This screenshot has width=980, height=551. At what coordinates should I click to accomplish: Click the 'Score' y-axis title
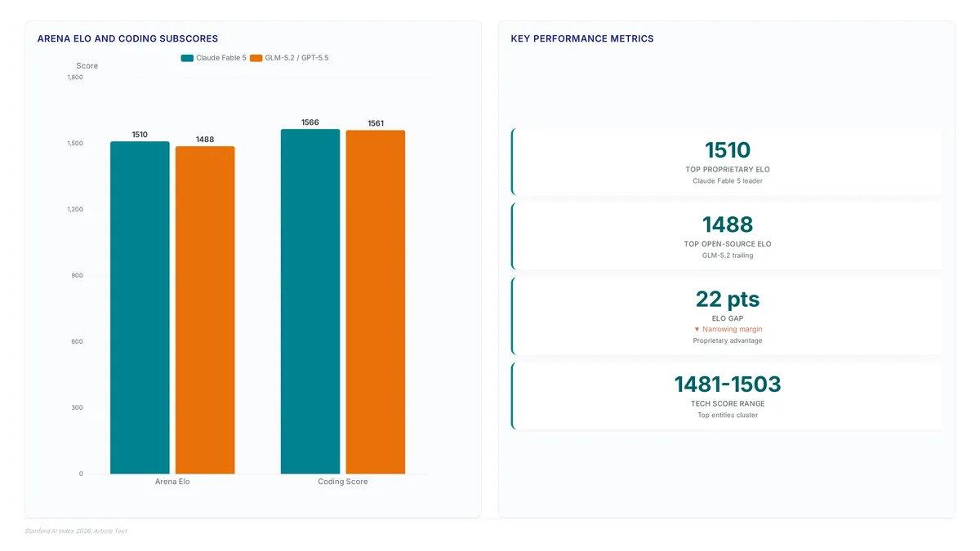tap(87, 66)
